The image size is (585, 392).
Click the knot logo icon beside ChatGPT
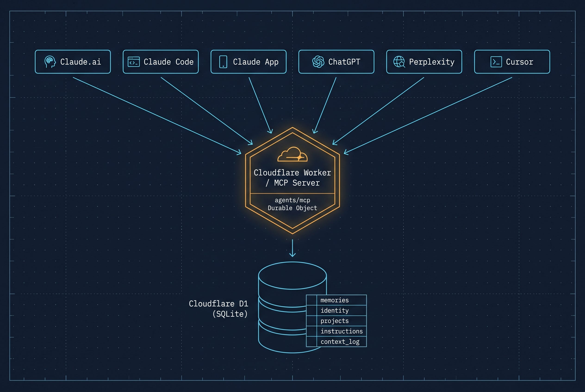[318, 62]
